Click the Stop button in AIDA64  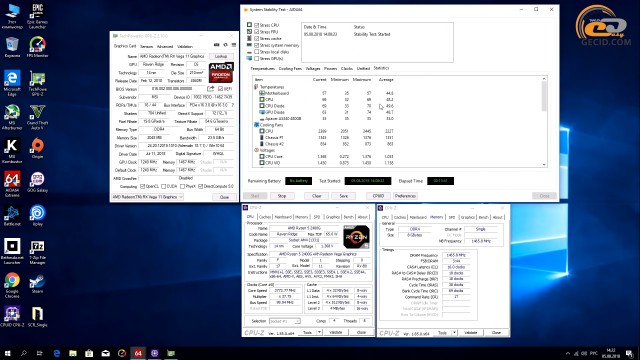(282, 196)
